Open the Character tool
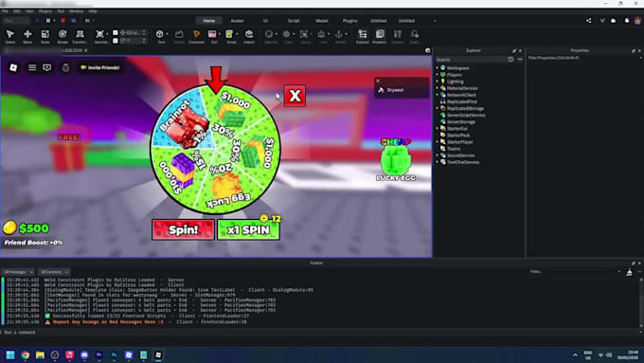The width and height of the screenshot is (644, 363). [196, 36]
